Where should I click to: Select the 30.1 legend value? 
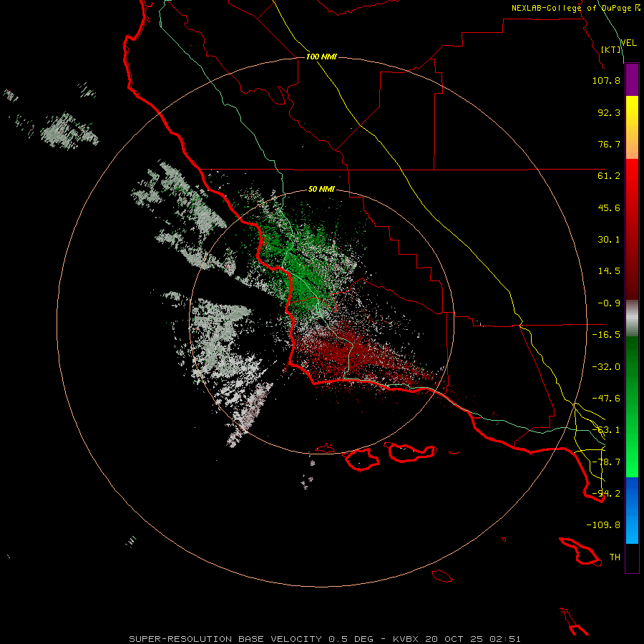[x=609, y=240]
